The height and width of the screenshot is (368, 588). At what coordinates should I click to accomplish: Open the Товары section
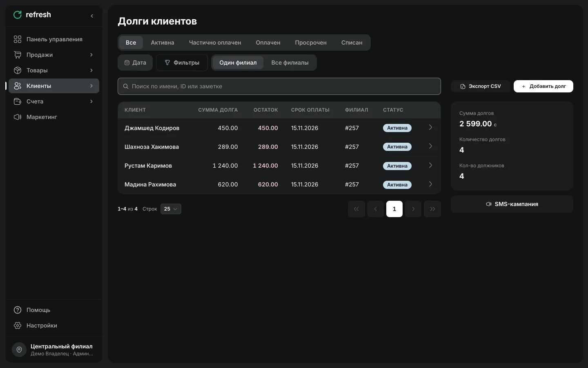point(54,70)
